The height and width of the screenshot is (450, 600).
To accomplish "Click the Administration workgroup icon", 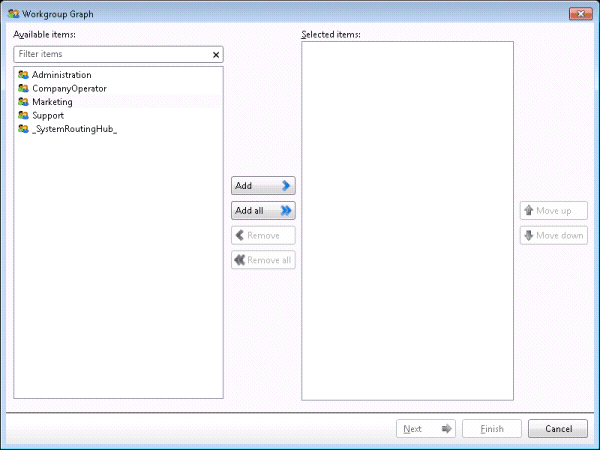I will (23, 75).
